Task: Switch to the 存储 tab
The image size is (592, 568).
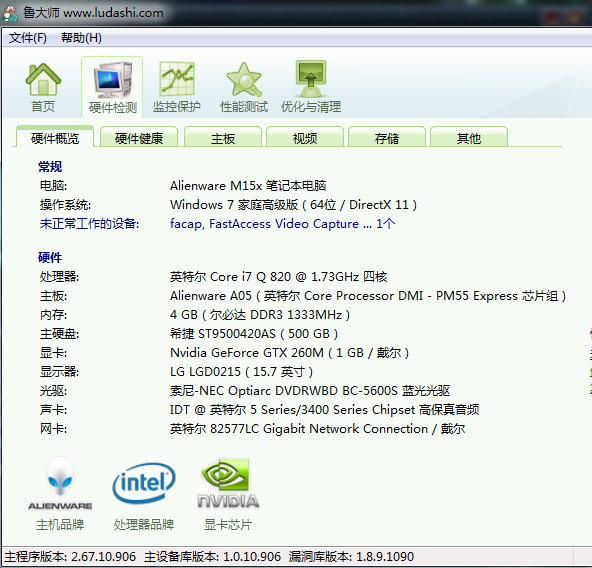Action: pyautogui.click(x=387, y=137)
